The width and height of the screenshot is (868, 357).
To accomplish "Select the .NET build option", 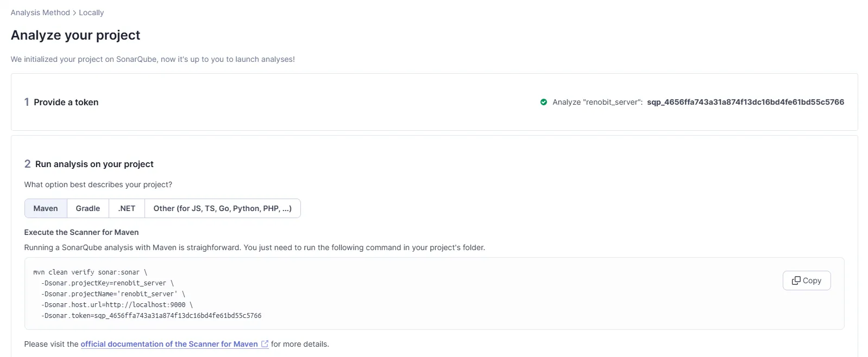I will point(127,208).
